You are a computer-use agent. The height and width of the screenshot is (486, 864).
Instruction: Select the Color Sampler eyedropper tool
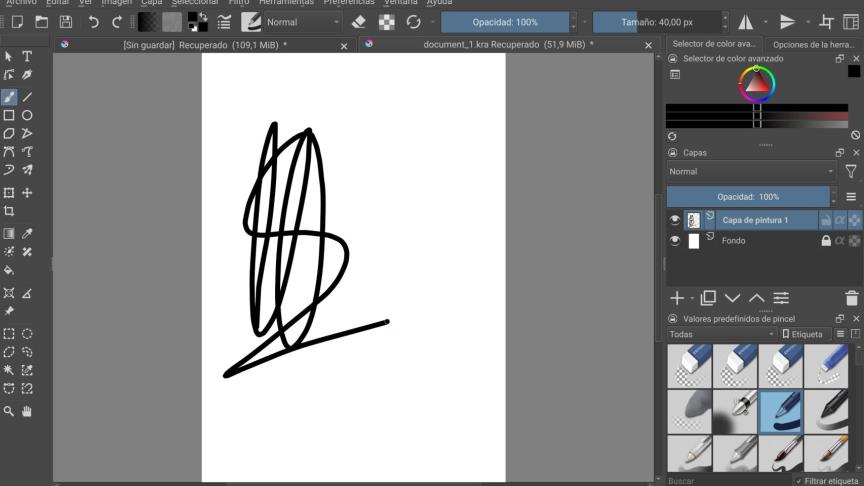(x=27, y=234)
